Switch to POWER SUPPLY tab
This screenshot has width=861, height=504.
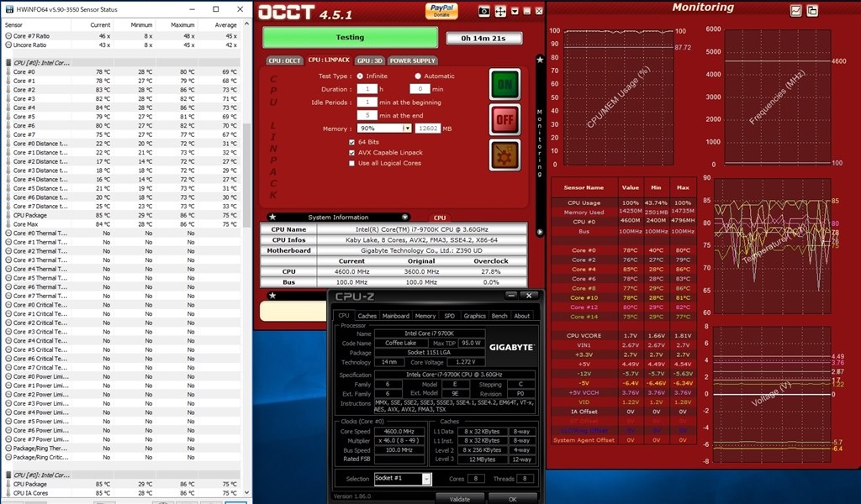point(412,60)
